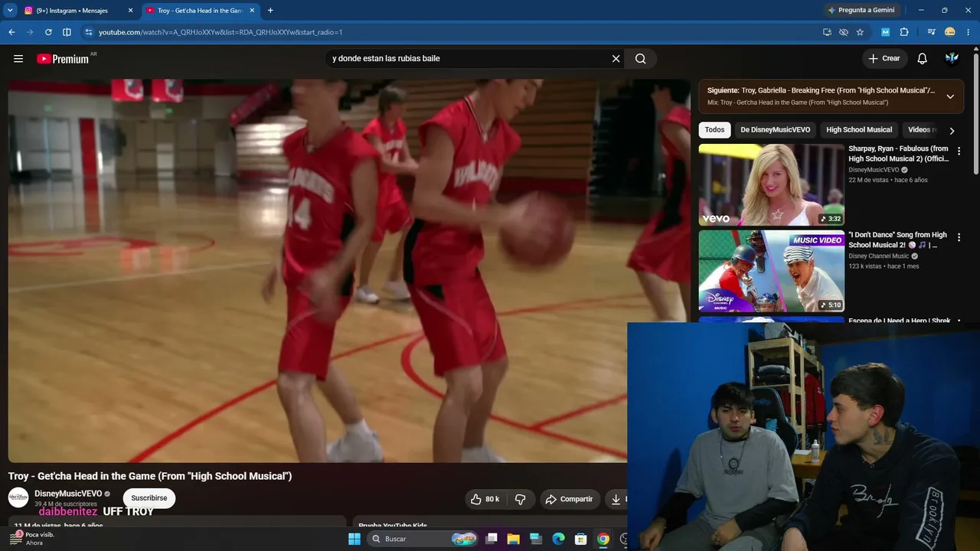Screen dimensions: 980x551
Task: Click the crossed-eye tracking protection icon
Action: pyautogui.click(x=844, y=32)
